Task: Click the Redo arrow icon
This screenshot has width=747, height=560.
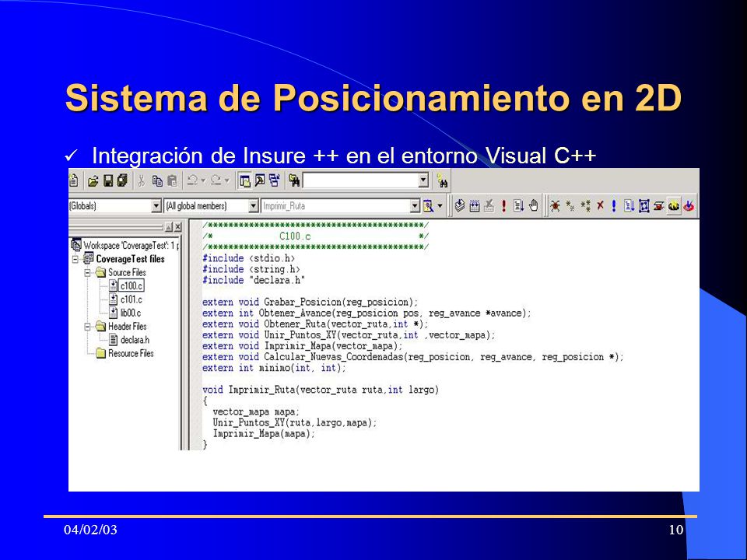Action: [216, 180]
